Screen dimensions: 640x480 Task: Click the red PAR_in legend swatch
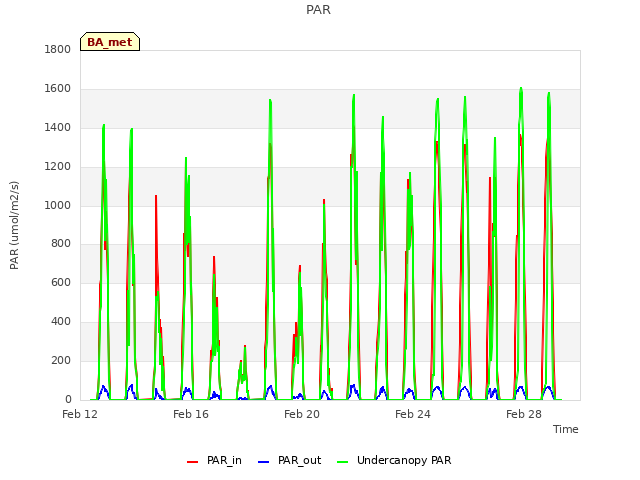pos(192,462)
